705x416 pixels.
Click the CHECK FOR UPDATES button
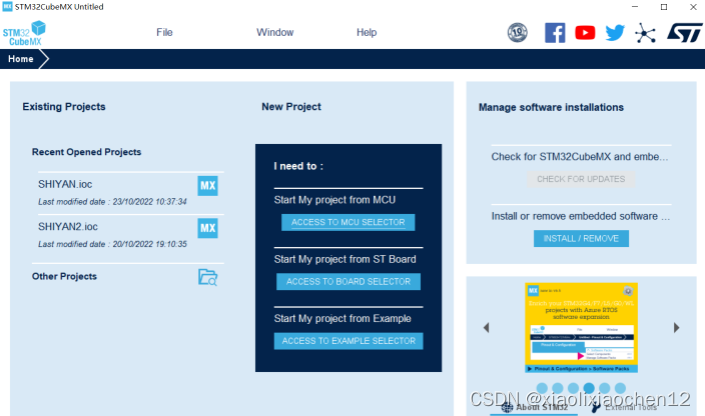point(581,179)
